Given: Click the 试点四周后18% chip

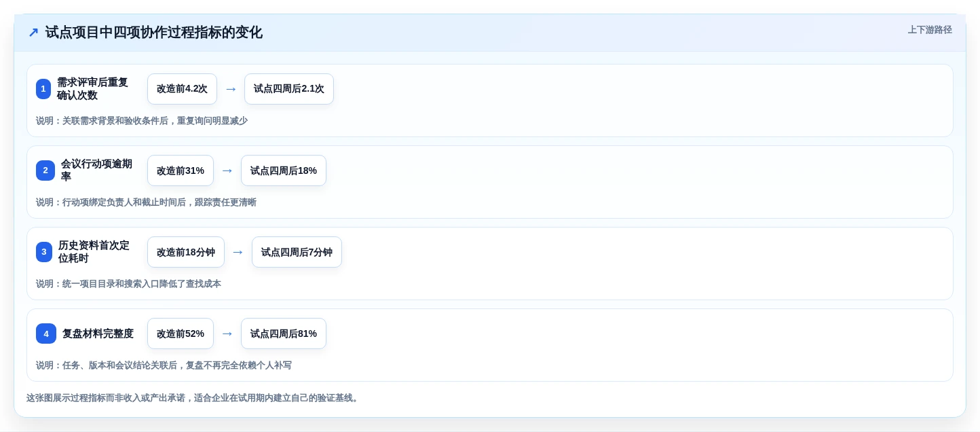Looking at the screenshot, I should (284, 170).
